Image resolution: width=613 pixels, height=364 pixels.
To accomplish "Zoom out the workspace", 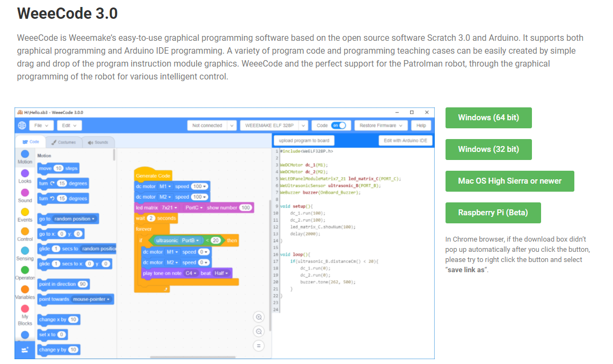I will click(258, 332).
